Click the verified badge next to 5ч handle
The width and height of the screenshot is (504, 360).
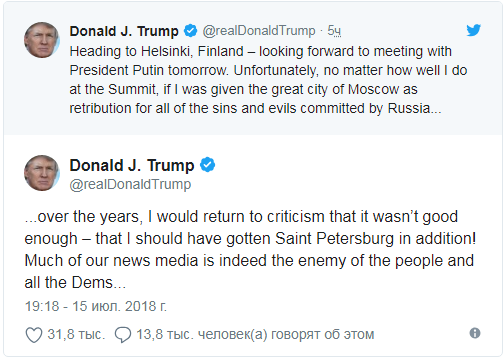[191, 31]
